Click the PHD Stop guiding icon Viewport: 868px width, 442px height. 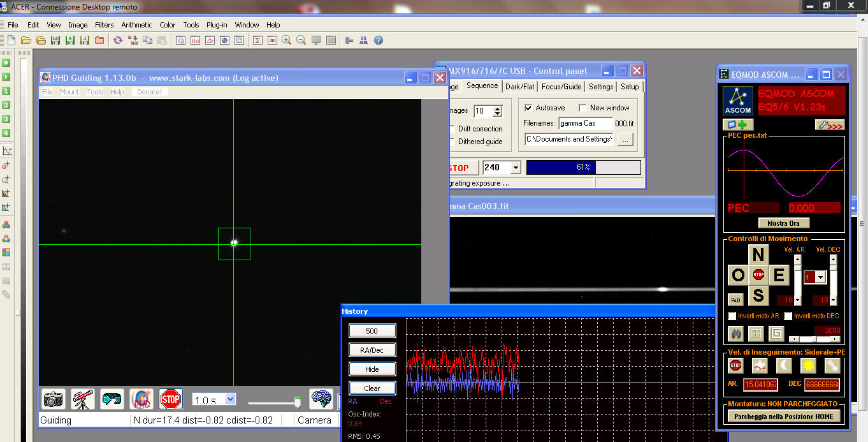(171, 399)
